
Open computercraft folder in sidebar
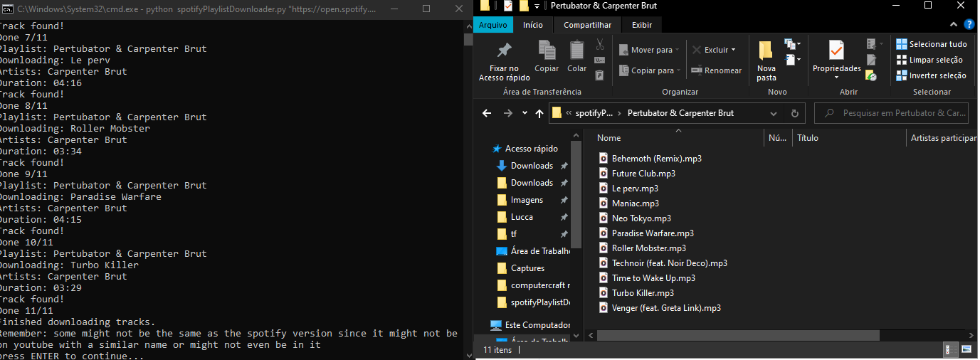click(534, 285)
